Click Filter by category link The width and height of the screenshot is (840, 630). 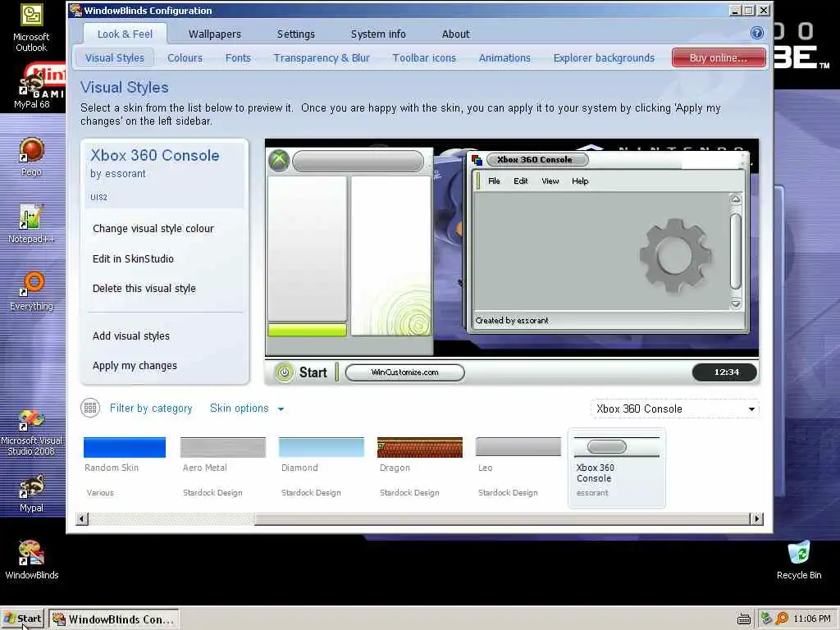pyautogui.click(x=151, y=409)
